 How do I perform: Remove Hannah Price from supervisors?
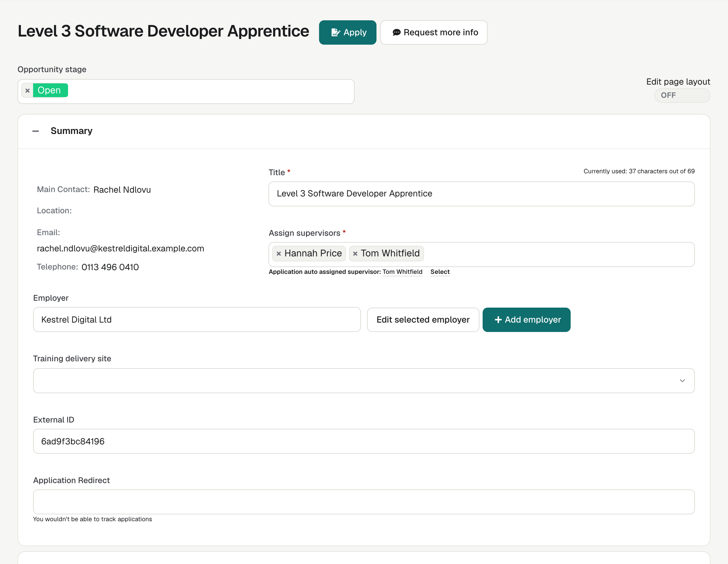[279, 254]
